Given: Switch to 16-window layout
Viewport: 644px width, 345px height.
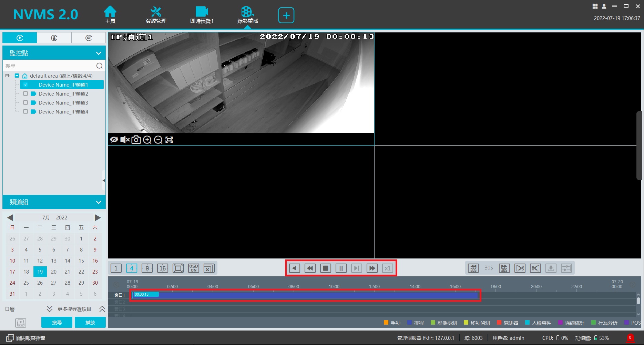Looking at the screenshot, I should (x=163, y=268).
